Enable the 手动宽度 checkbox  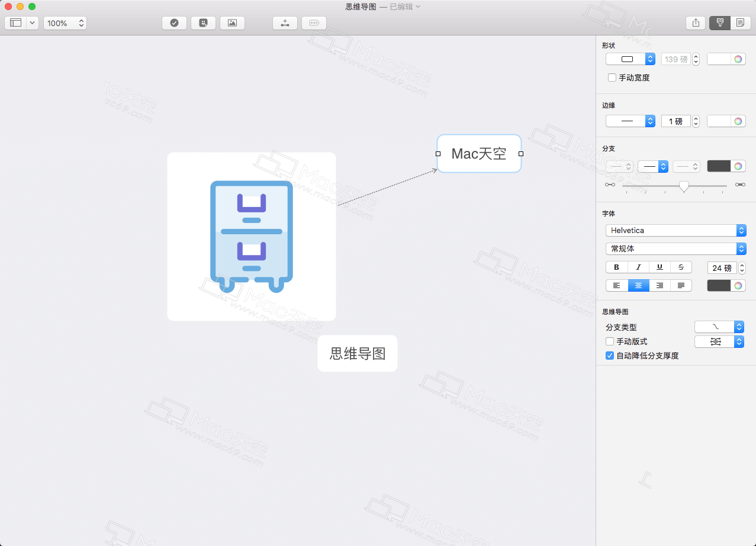613,77
